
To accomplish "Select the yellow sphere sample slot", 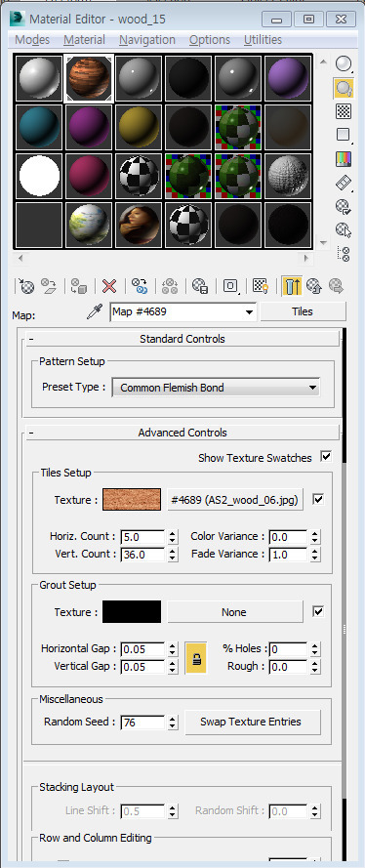I will point(139,127).
